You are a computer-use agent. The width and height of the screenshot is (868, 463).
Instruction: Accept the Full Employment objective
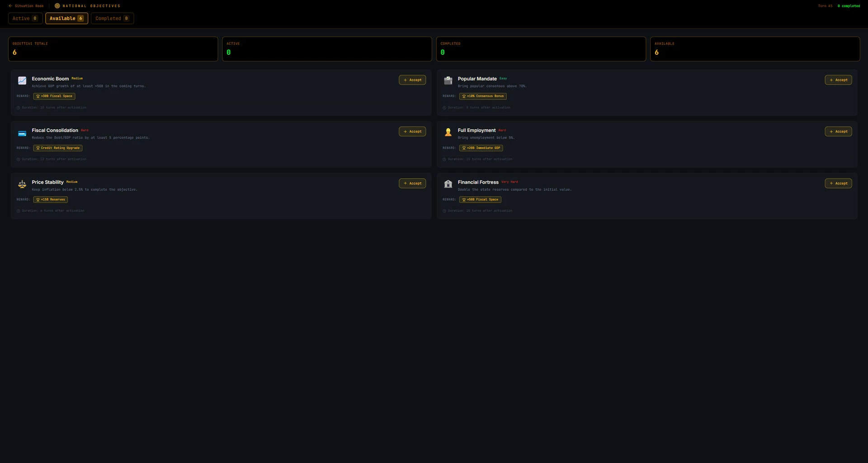838,131
